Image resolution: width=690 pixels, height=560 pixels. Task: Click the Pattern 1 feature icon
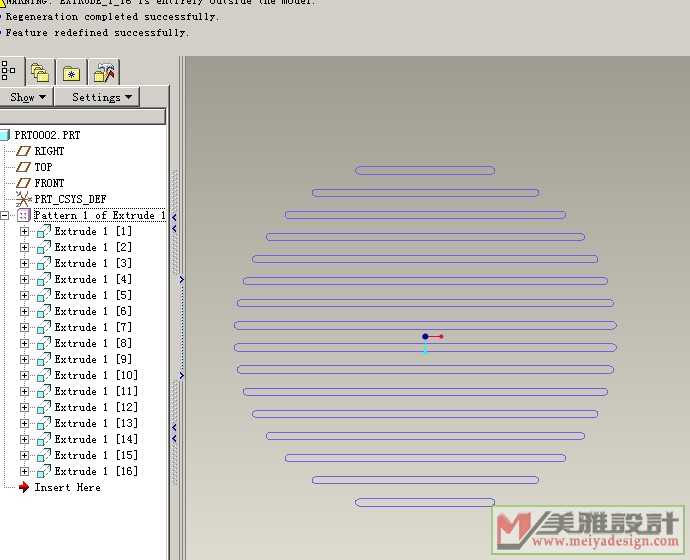click(24, 215)
